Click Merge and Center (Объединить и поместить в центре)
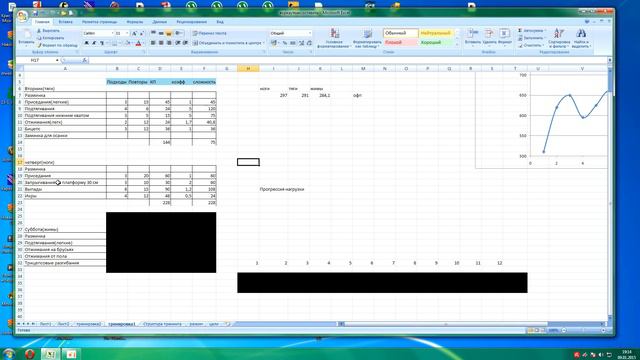The width and height of the screenshot is (640, 360). pyautogui.click(x=228, y=43)
